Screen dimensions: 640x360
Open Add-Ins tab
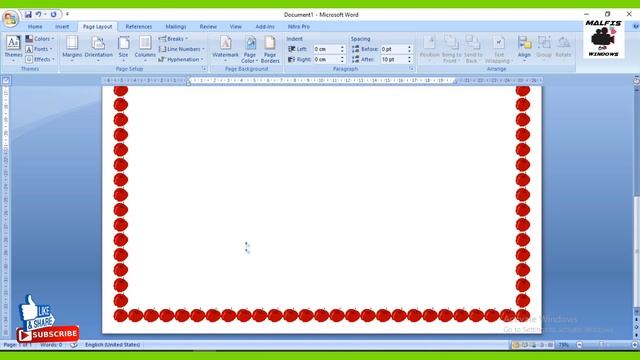(265, 27)
